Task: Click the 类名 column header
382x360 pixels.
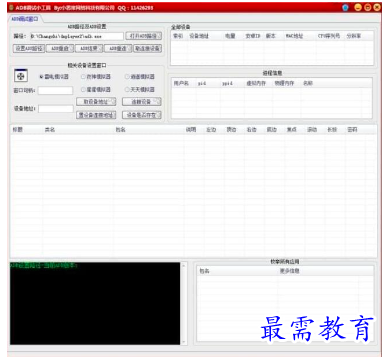Action: 50,130
